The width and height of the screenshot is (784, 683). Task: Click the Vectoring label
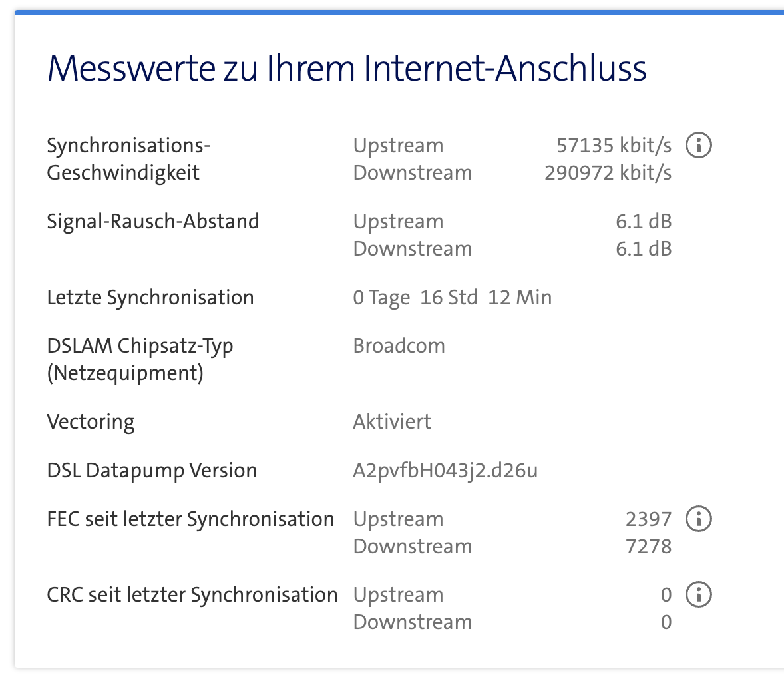pos(91,422)
